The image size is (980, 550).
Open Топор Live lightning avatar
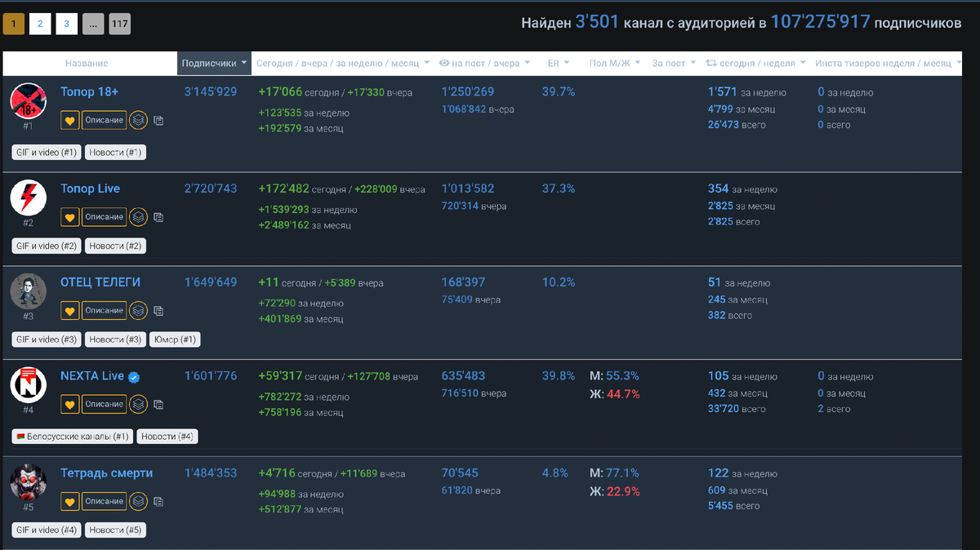(x=28, y=197)
